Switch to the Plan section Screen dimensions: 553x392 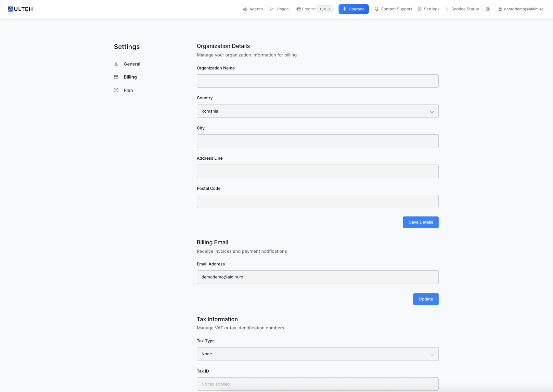click(x=128, y=90)
